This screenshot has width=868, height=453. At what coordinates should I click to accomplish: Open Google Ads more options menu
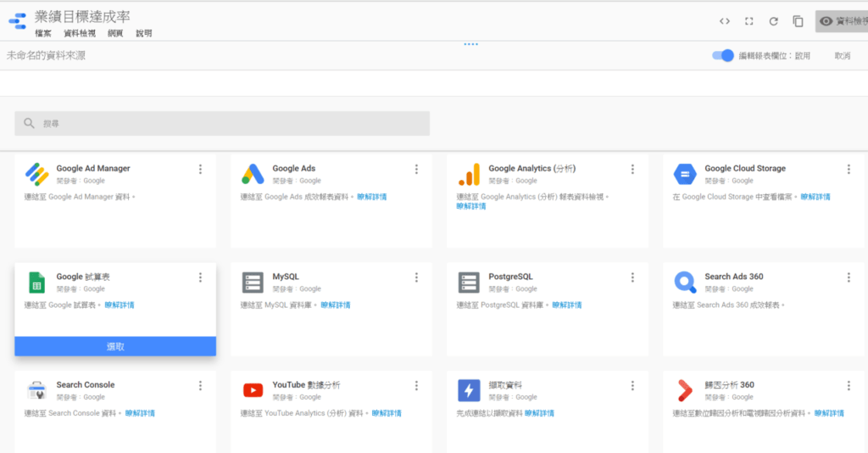pos(416,170)
